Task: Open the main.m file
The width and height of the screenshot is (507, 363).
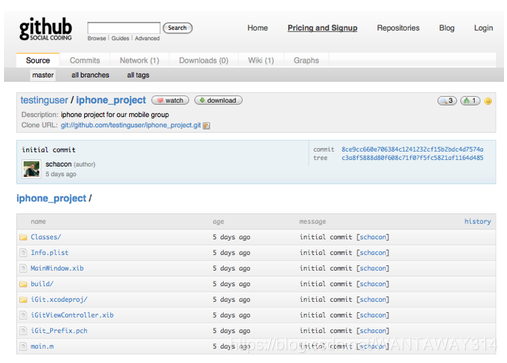Action: [x=42, y=346]
